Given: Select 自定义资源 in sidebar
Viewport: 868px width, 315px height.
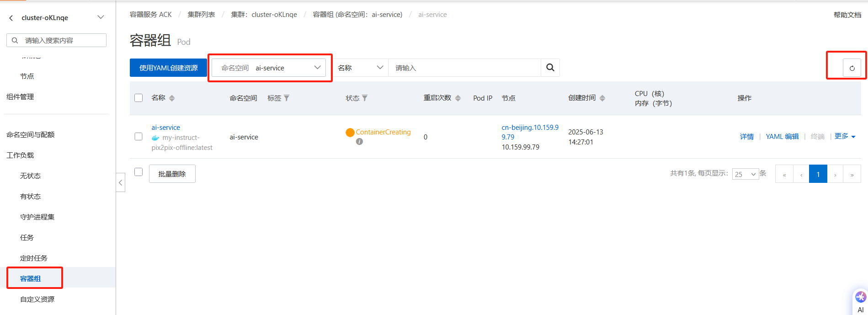Looking at the screenshot, I should 37,299.
